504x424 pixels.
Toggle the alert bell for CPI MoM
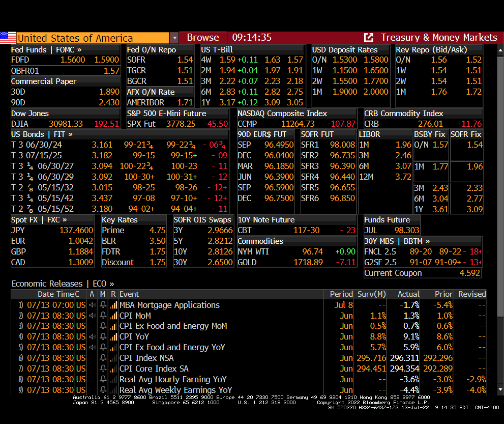click(x=103, y=315)
